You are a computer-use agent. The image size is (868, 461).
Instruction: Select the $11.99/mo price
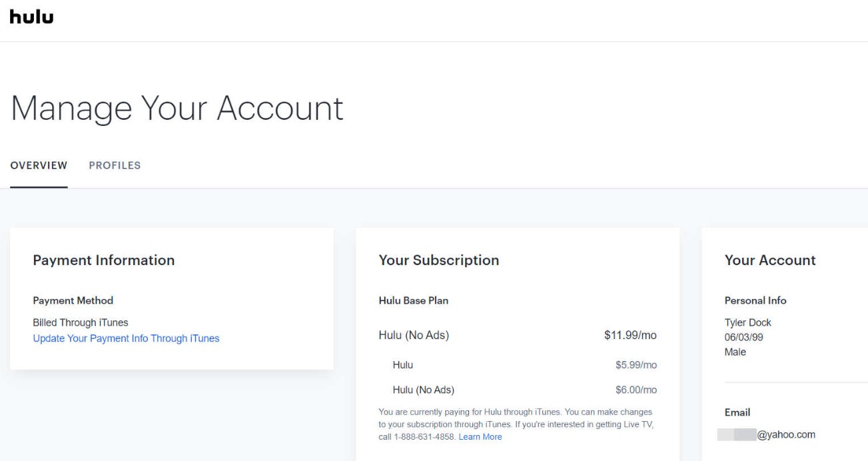pyautogui.click(x=630, y=335)
